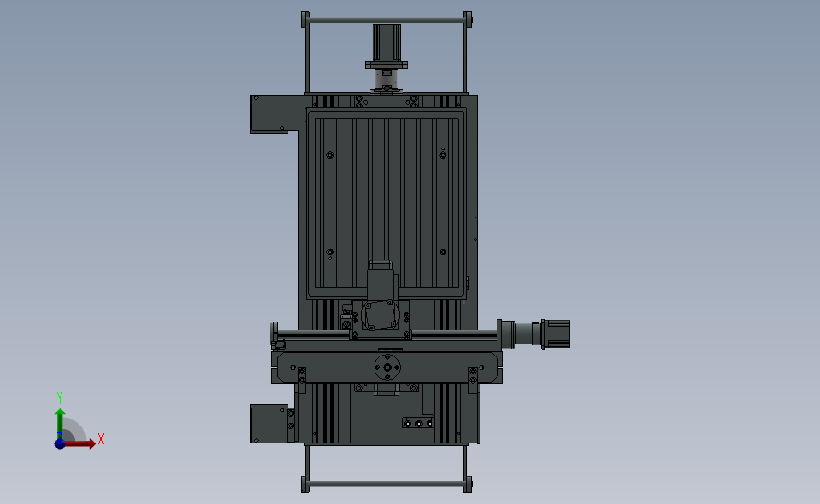Click the green Y axis arrow of the triad
Screen dimensions: 820x504
pos(61,424)
